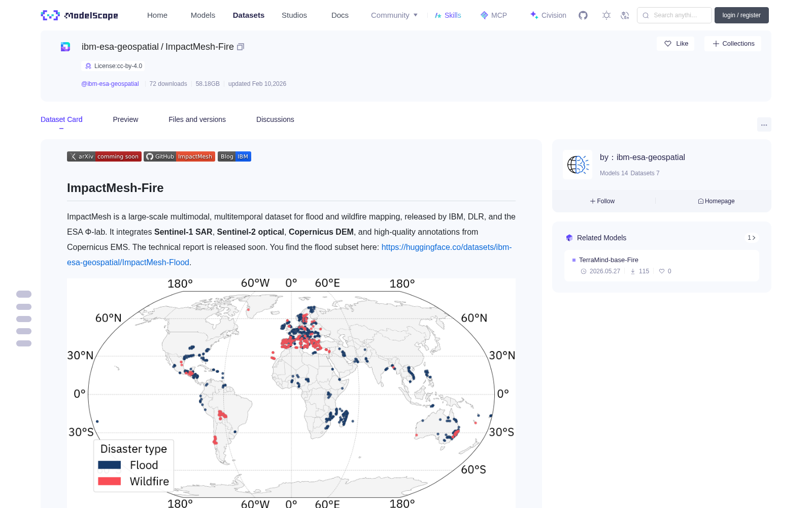Image resolution: width=812 pixels, height=508 pixels.
Task: Like this dataset
Action: [676, 44]
